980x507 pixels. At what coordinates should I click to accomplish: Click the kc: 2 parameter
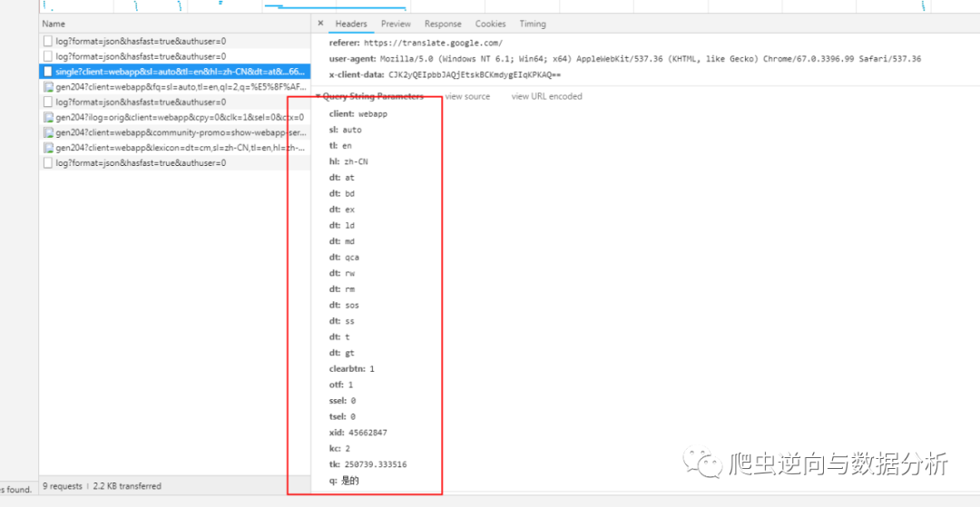[x=339, y=448]
